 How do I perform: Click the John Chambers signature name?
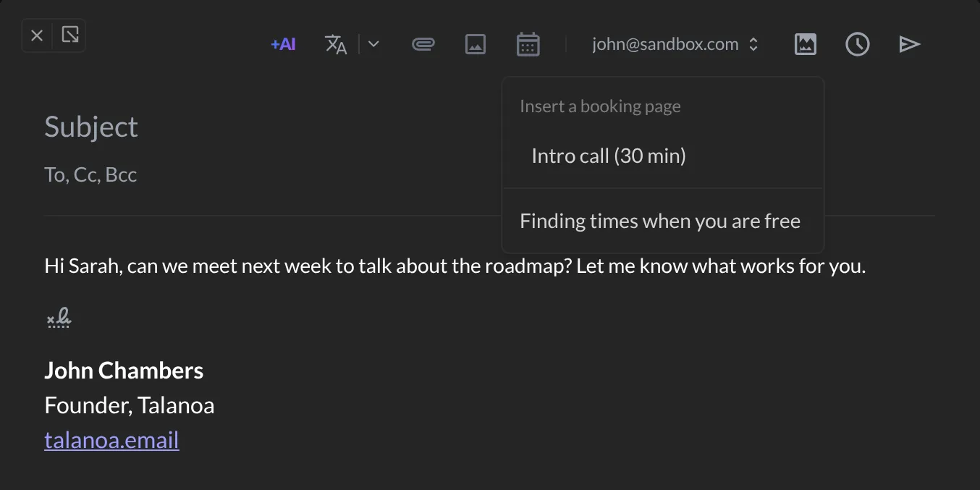point(124,371)
